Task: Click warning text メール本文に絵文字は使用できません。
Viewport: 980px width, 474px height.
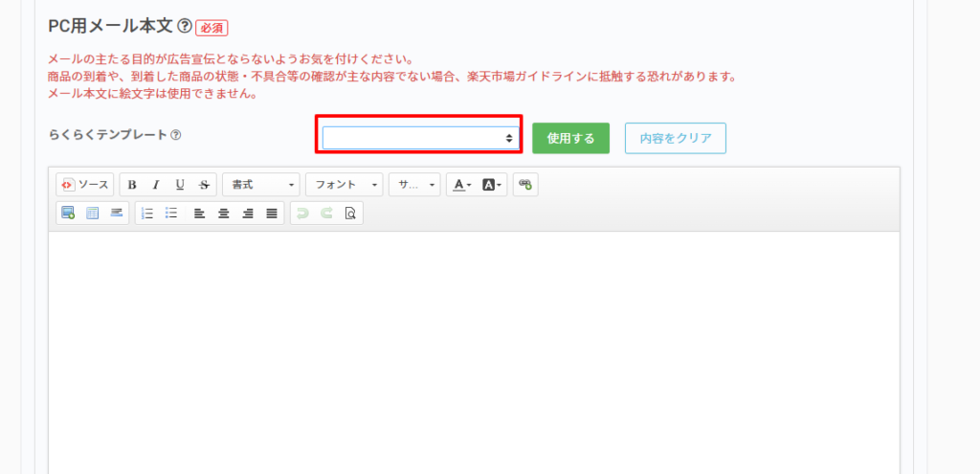Action: (153, 95)
